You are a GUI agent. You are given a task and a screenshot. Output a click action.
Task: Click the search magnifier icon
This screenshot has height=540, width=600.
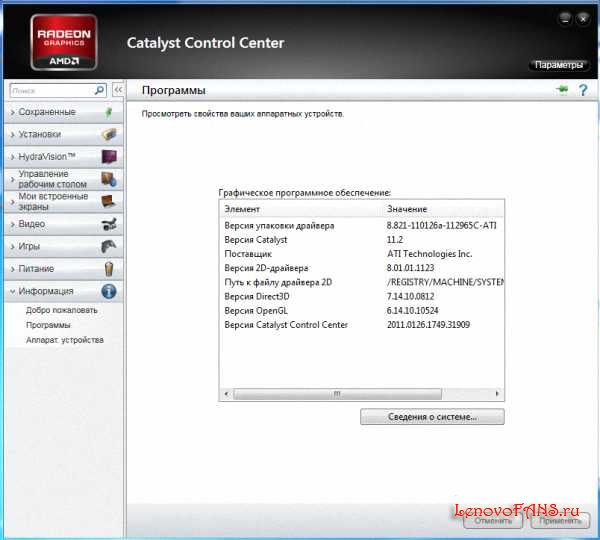pyautogui.click(x=99, y=90)
